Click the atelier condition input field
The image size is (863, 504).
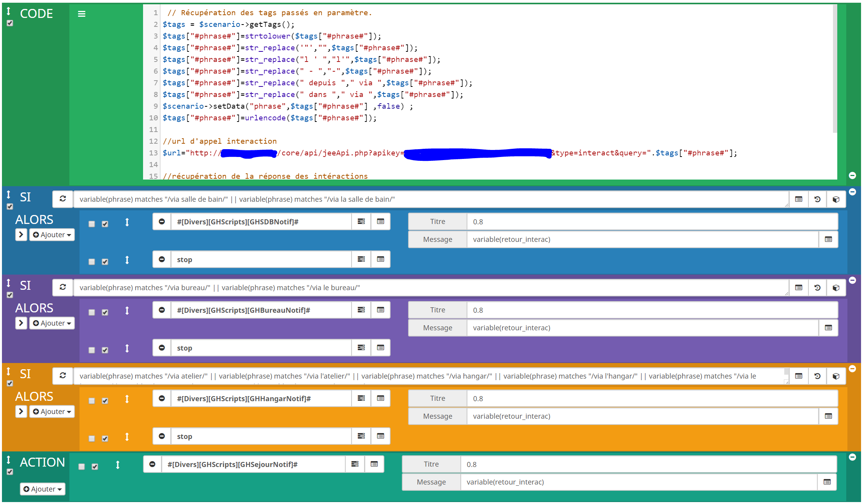pos(431,376)
